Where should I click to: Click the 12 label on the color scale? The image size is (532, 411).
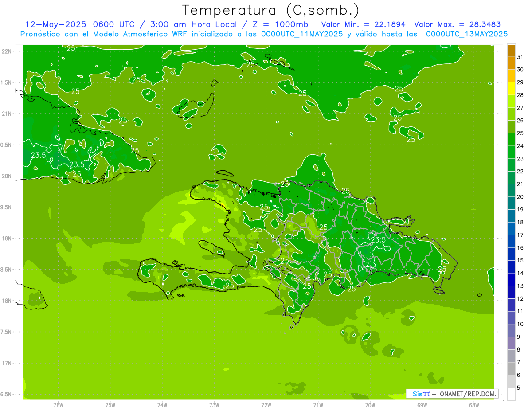[520, 298]
